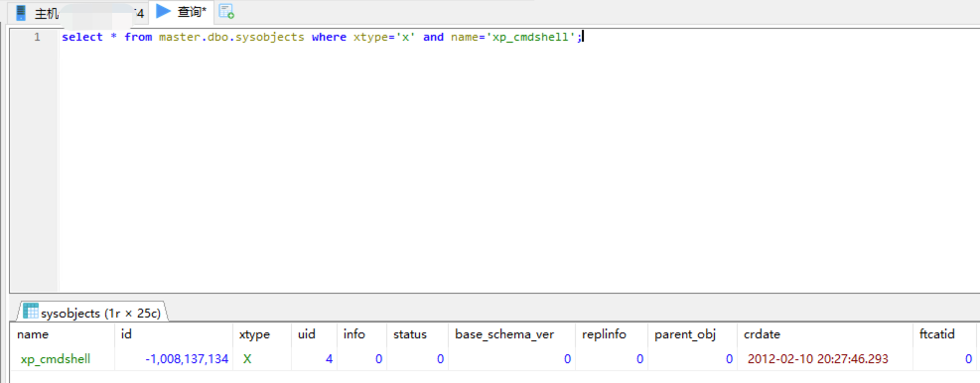The height and width of the screenshot is (383, 980).
Task: Click the 'select' keyword in query
Action: click(x=81, y=37)
